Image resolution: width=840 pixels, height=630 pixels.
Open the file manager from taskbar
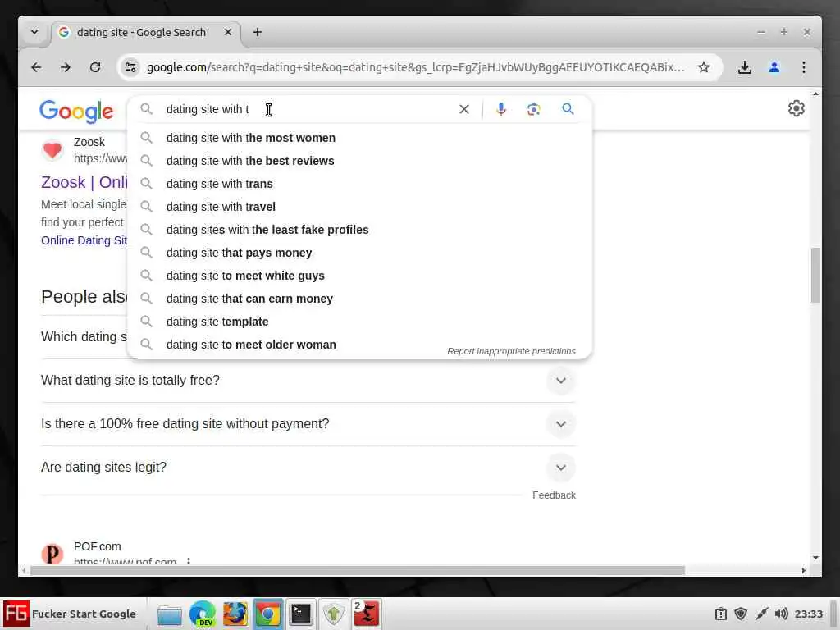[x=170, y=614]
